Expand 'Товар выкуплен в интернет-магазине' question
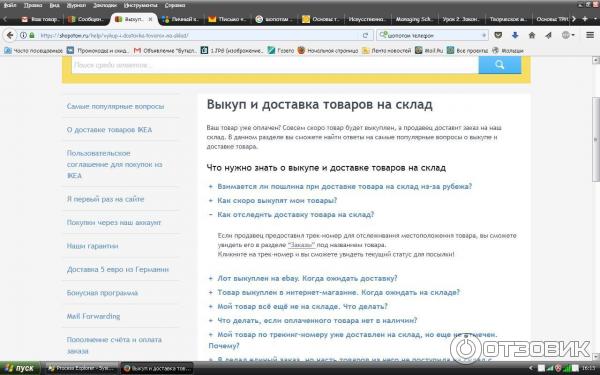 tap(338, 292)
